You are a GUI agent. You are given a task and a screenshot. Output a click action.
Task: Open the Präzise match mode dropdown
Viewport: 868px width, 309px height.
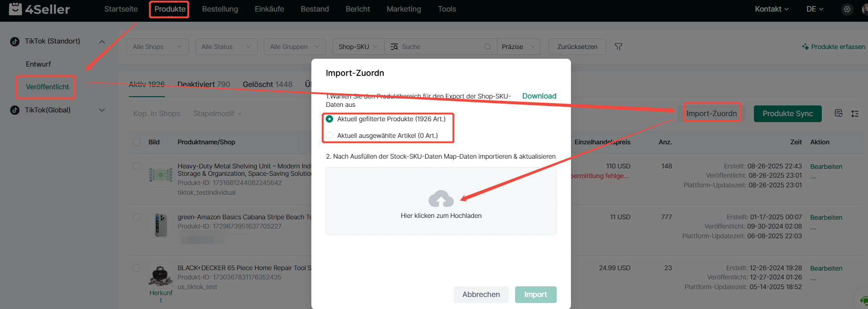tap(519, 47)
